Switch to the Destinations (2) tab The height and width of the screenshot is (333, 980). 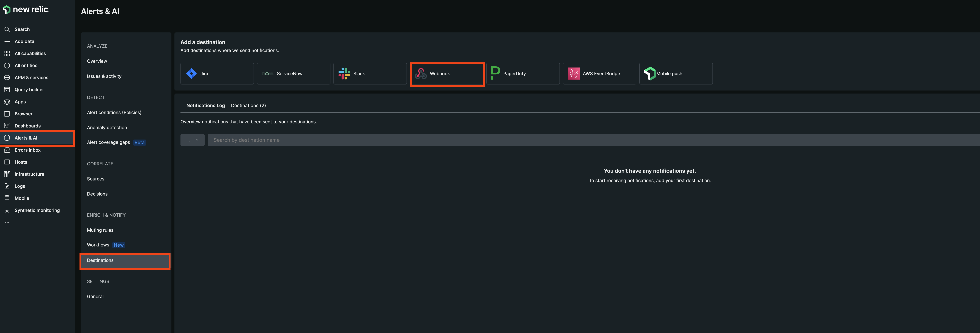248,105
